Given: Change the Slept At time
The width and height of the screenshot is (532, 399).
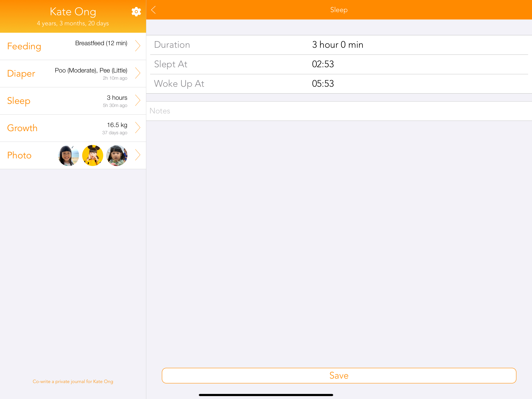Looking at the screenshot, I should point(323,64).
